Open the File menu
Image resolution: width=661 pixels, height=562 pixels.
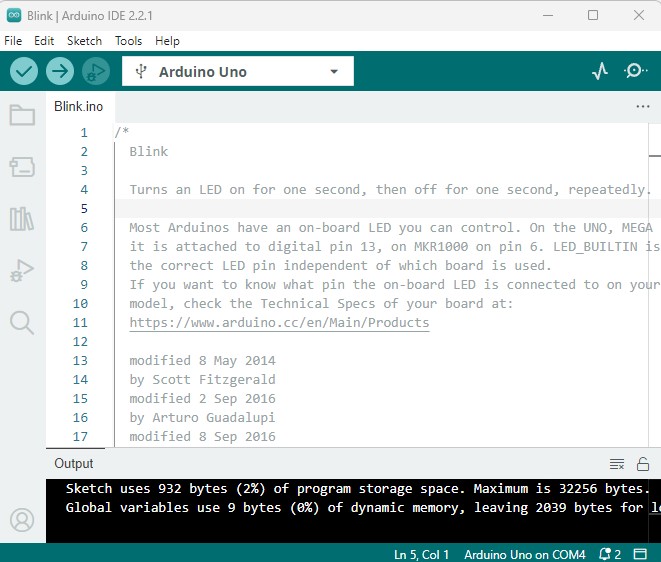(x=13, y=41)
